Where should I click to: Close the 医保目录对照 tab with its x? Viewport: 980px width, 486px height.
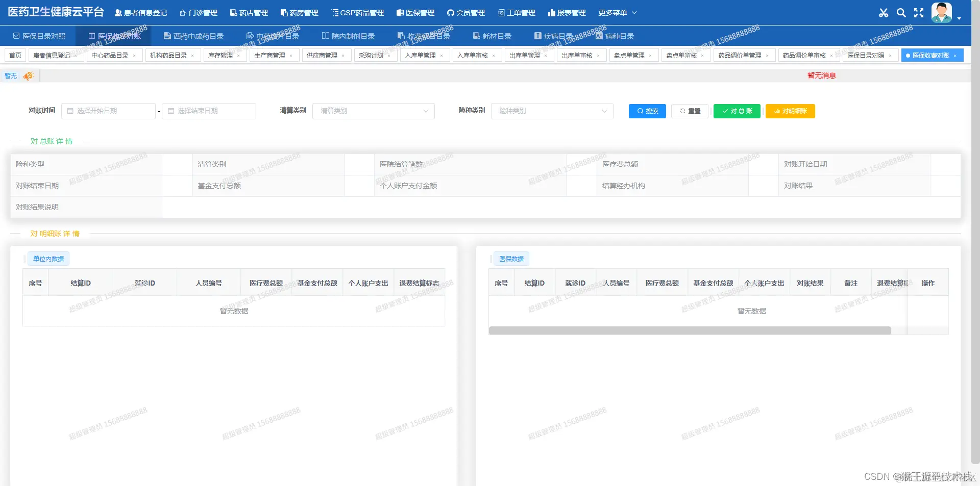(x=890, y=56)
